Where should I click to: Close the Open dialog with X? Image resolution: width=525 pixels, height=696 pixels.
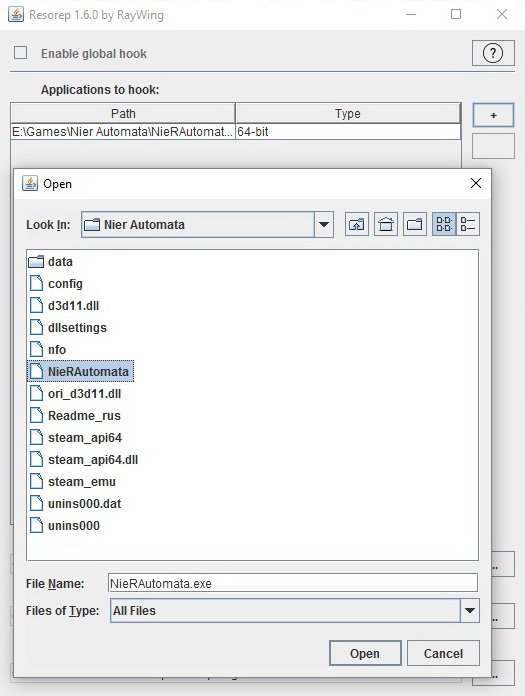pos(476,183)
